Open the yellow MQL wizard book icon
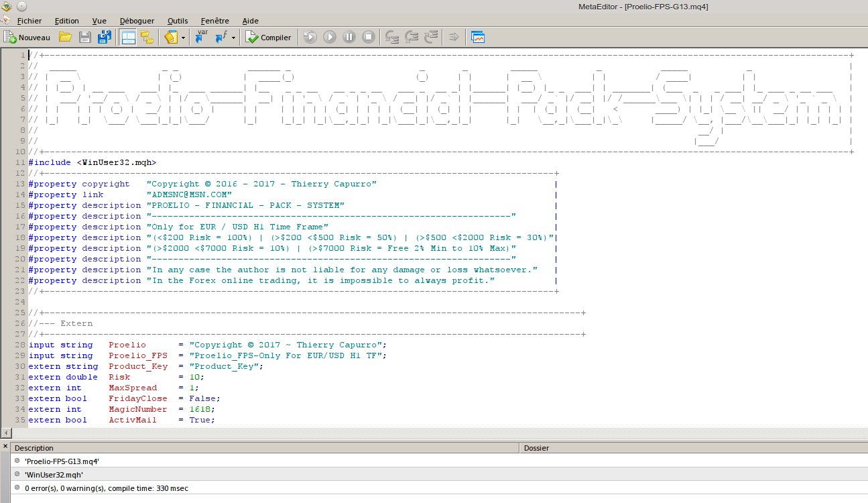Viewport: 868px width, 503px height. (x=171, y=38)
